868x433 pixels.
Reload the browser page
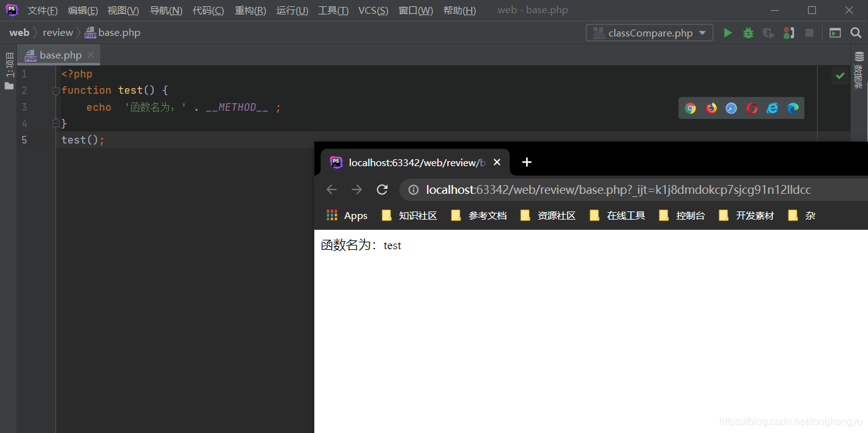382,189
